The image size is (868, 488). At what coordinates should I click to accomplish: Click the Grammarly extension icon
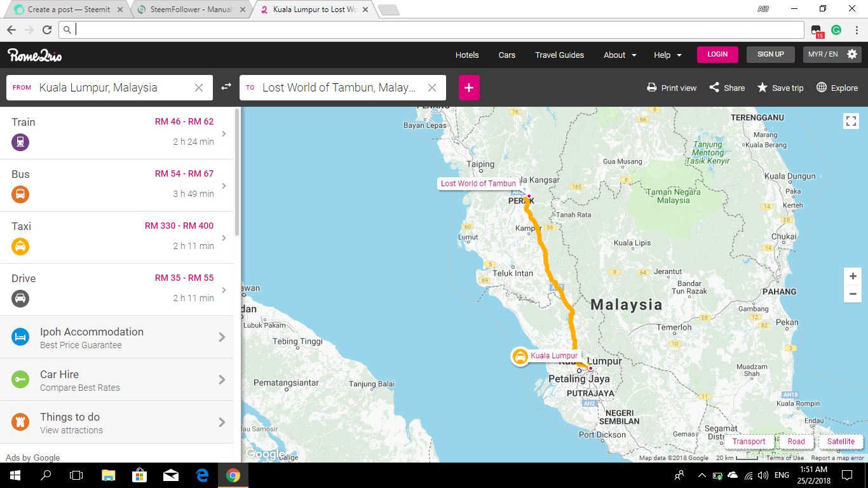836,29
